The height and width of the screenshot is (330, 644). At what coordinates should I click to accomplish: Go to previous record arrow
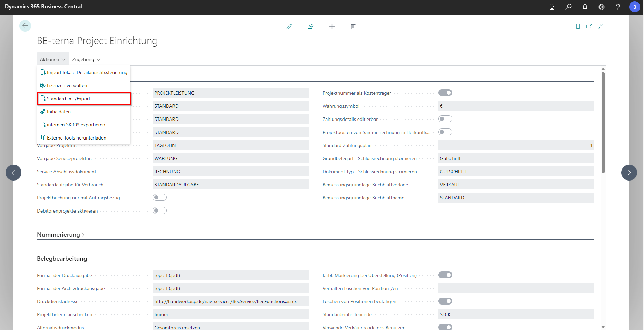(13, 173)
